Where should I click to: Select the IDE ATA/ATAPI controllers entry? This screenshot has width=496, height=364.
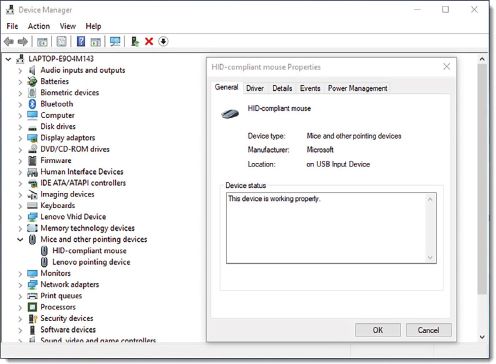[83, 183]
